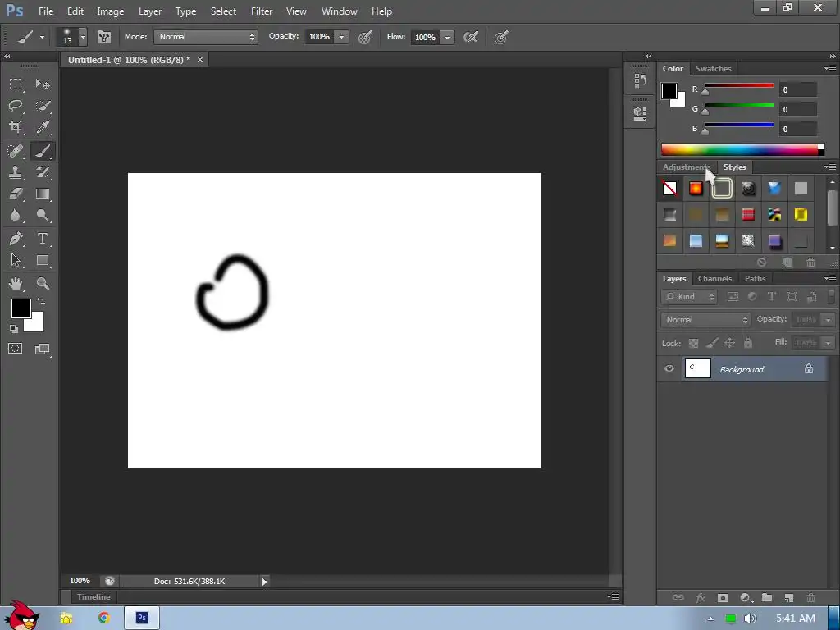Select the Rectangular Marquee tool

[16, 84]
